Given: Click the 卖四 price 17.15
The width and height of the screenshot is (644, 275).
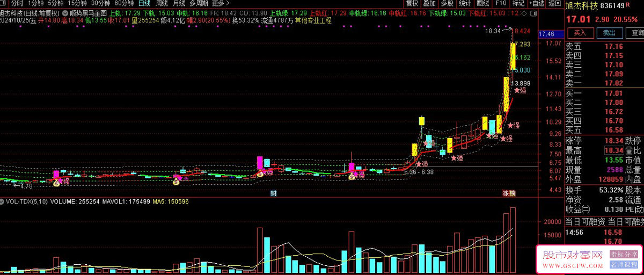Looking at the screenshot, I should coord(613,56).
